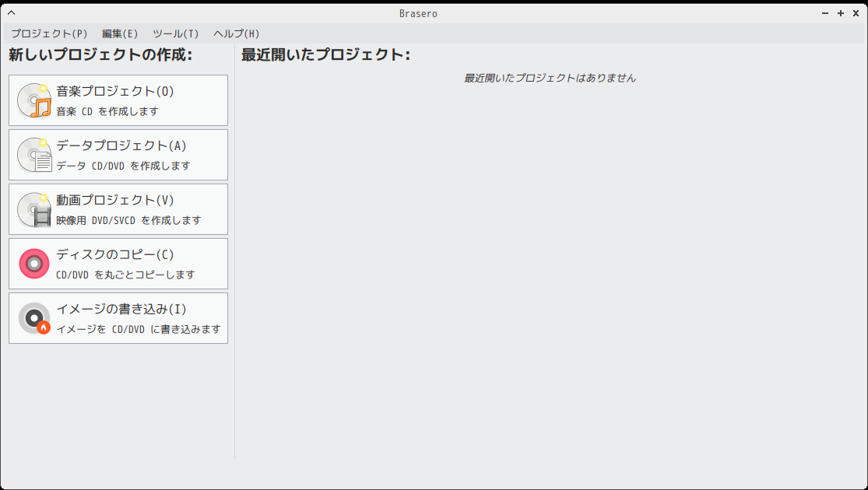Minimize the Brasero window
Screen dimensions: 868x490
(x=825, y=13)
